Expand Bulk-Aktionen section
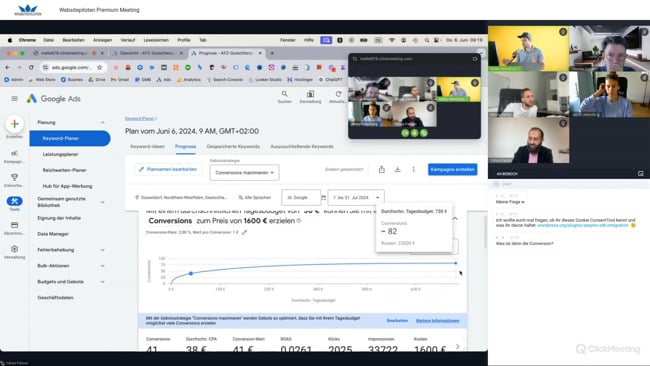 102,266
